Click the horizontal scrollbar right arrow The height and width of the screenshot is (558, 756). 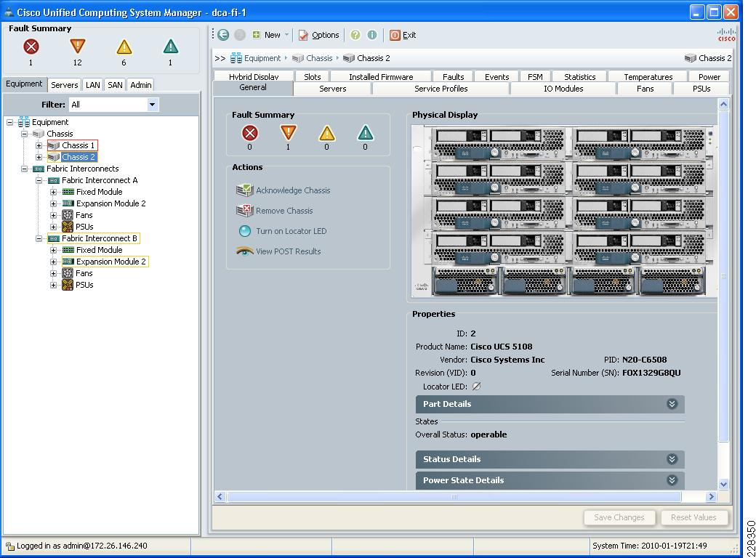pos(711,496)
